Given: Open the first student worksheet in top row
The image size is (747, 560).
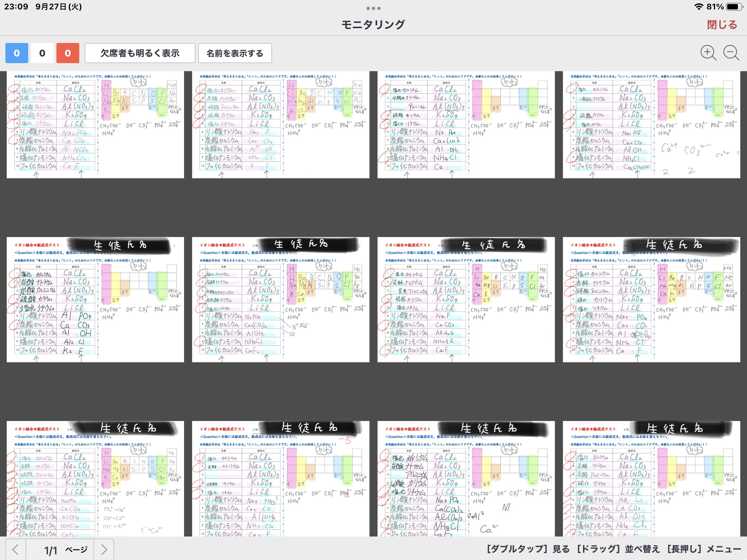Looking at the screenshot, I should coord(95,125).
